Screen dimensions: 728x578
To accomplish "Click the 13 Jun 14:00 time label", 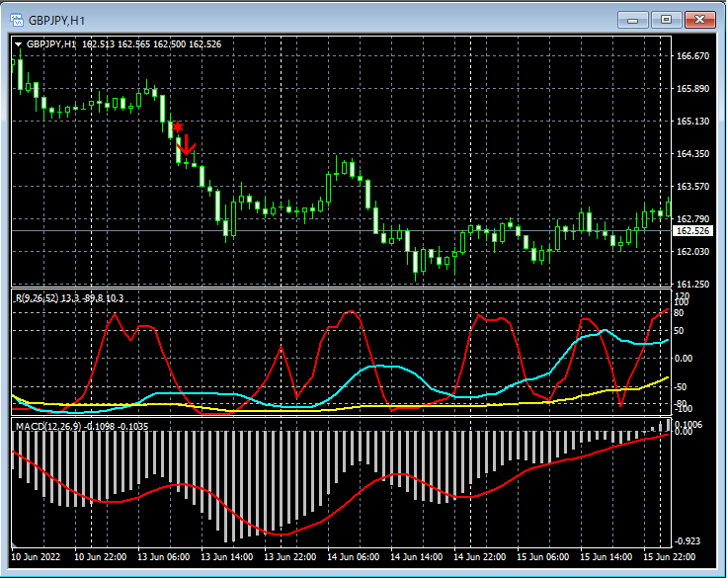I will [226, 557].
